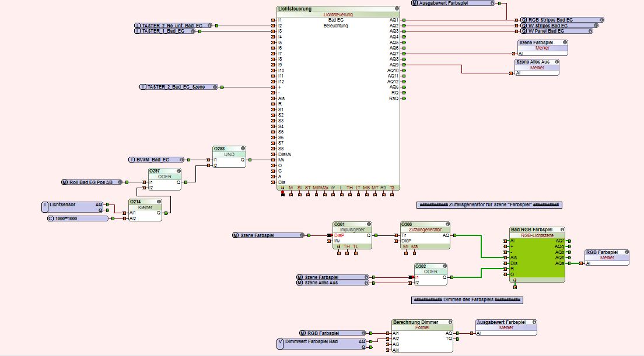This screenshot has width=644, height=356.
Task: Click info icon on O298 UND block
Action: pos(243,149)
